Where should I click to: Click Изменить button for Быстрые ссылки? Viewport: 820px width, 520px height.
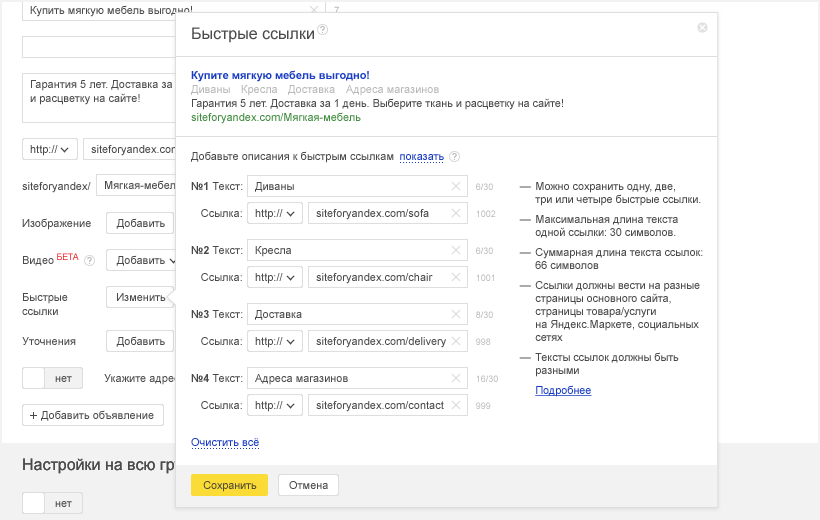(141, 297)
